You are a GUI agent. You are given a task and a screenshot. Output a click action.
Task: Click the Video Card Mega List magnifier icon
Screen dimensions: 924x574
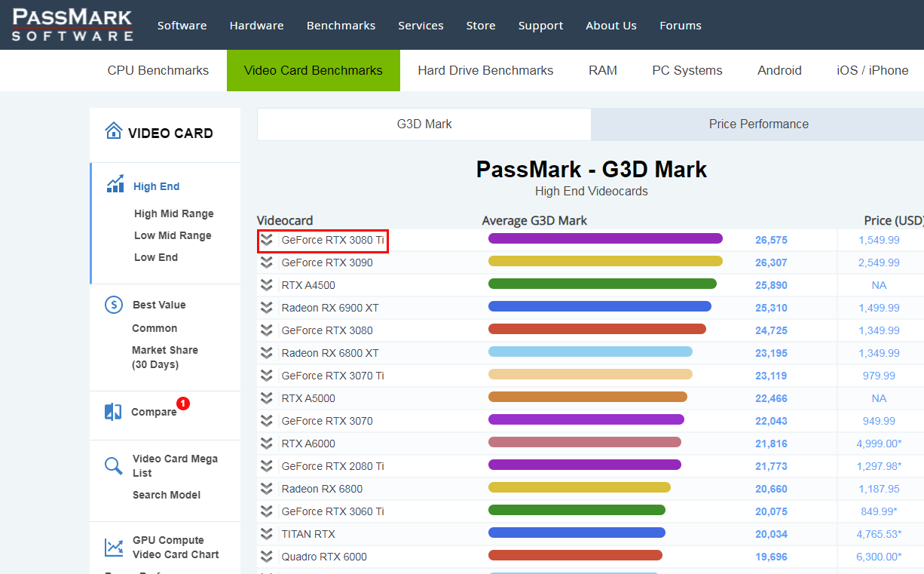(x=114, y=465)
